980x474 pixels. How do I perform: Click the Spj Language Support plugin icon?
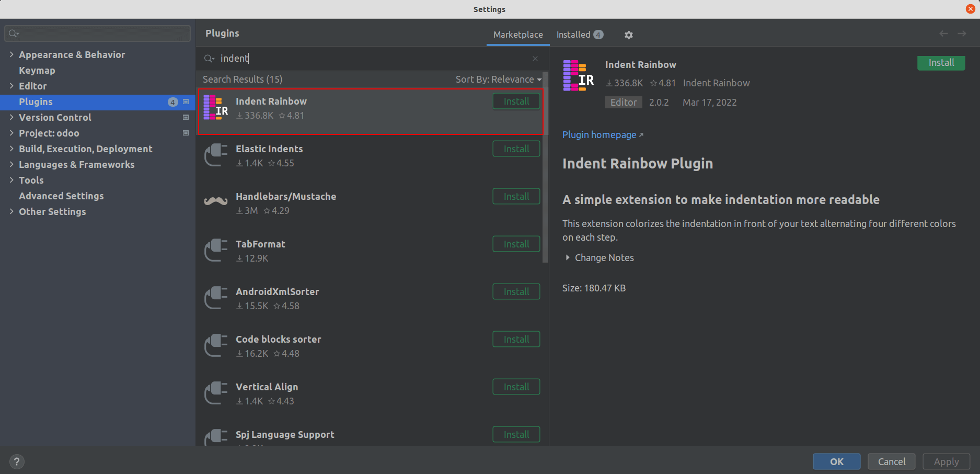click(216, 437)
